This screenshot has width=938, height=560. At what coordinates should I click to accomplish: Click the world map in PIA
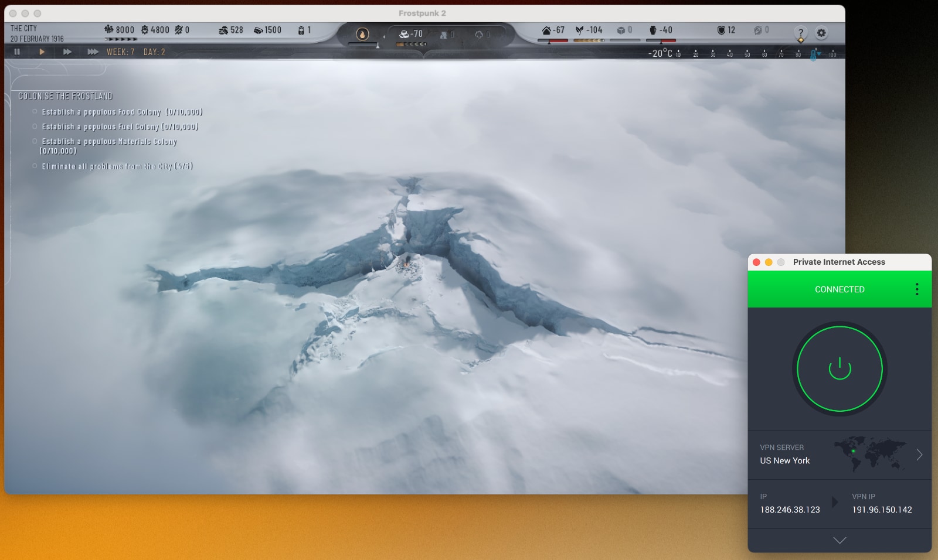click(x=870, y=453)
